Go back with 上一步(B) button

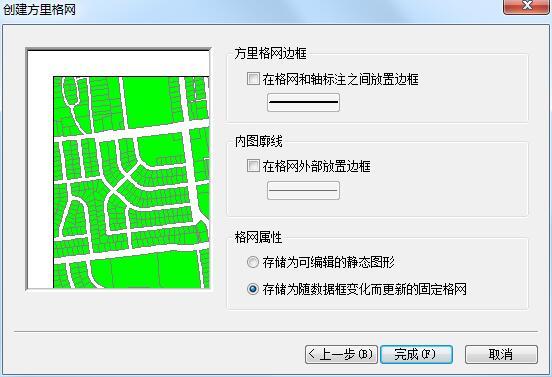click(341, 354)
